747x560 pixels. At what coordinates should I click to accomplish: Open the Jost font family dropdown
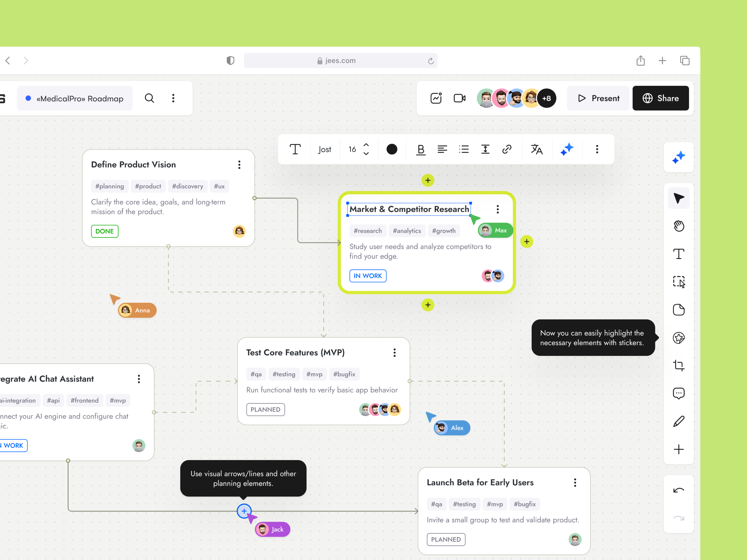point(324,149)
